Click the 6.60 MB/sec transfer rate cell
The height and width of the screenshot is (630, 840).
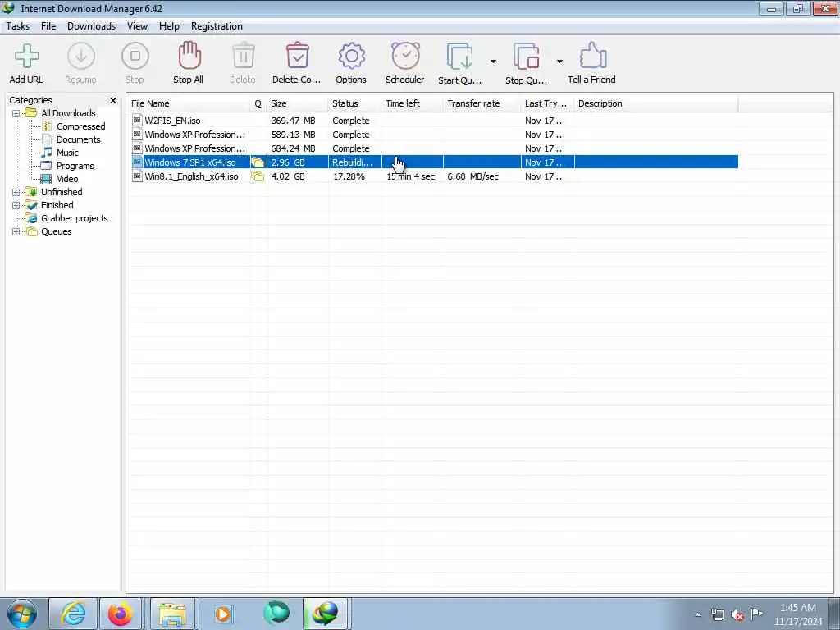click(x=473, y=176)
